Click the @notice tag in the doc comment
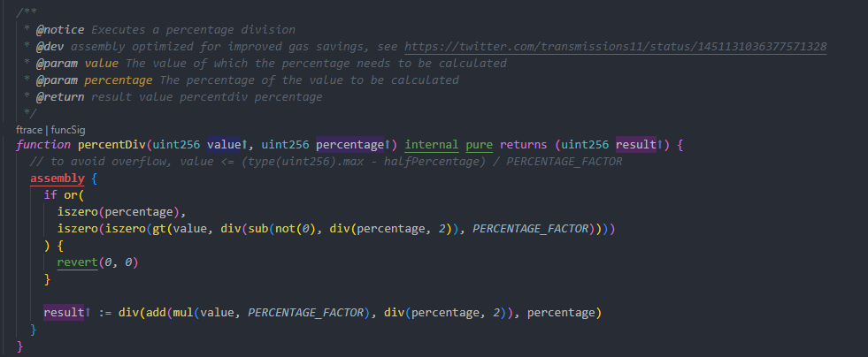Screen dimensions: 868x357 tap(51, 31)
